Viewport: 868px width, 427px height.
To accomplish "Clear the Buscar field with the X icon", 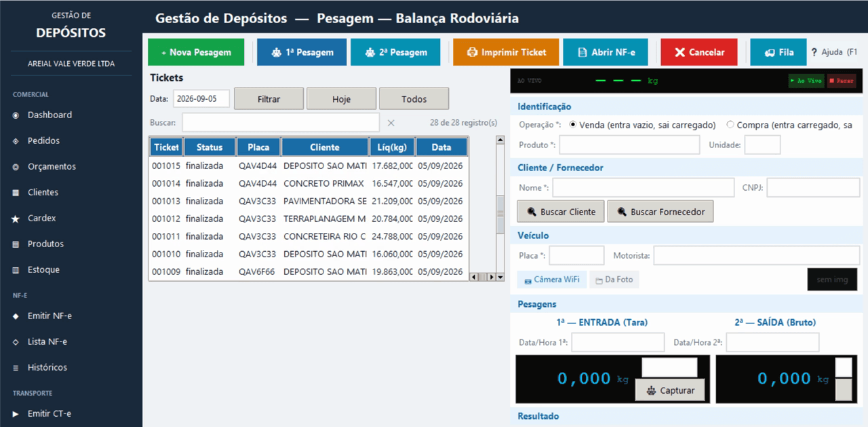I will coord(391,123).
